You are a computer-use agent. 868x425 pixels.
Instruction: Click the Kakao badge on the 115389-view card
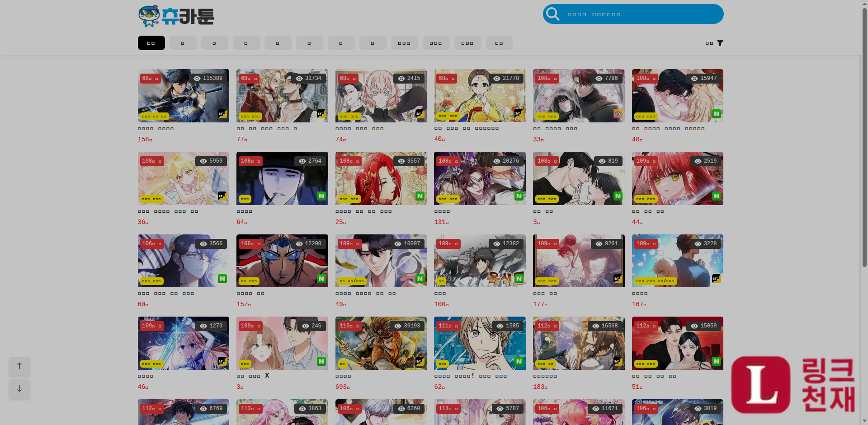click(222, 114)
